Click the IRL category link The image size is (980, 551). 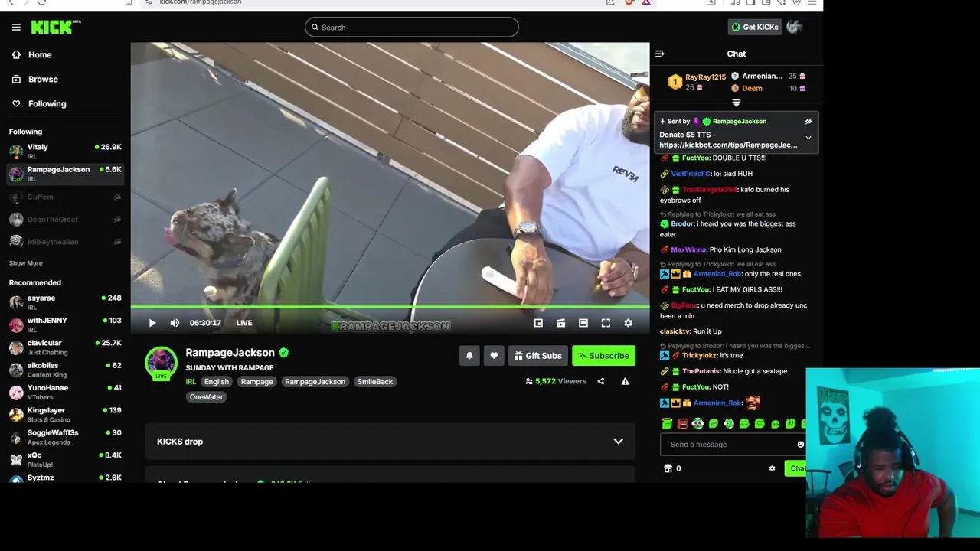pos(191,381)
